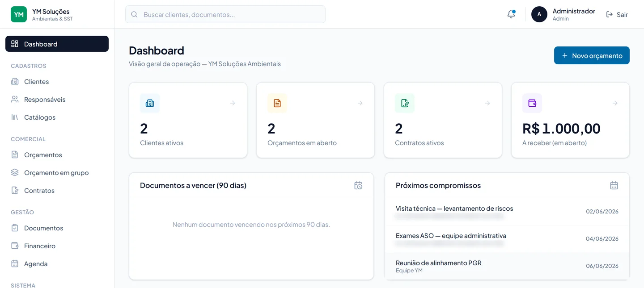Click the arrow on Orçamentos em aberto card

coord(360,103)
